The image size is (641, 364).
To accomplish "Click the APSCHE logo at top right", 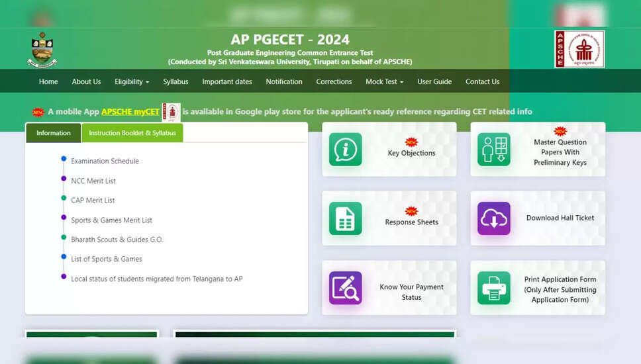I will 579,49.
